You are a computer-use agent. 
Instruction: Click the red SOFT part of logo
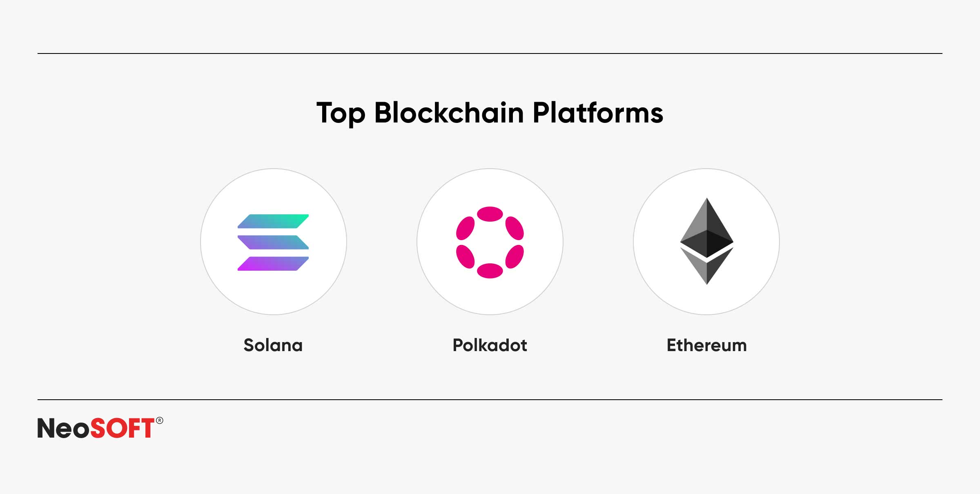[122, 428]
